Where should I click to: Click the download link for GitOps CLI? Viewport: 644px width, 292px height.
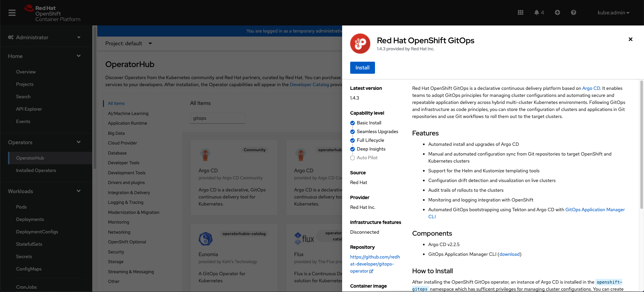click(x=509, y=254)
